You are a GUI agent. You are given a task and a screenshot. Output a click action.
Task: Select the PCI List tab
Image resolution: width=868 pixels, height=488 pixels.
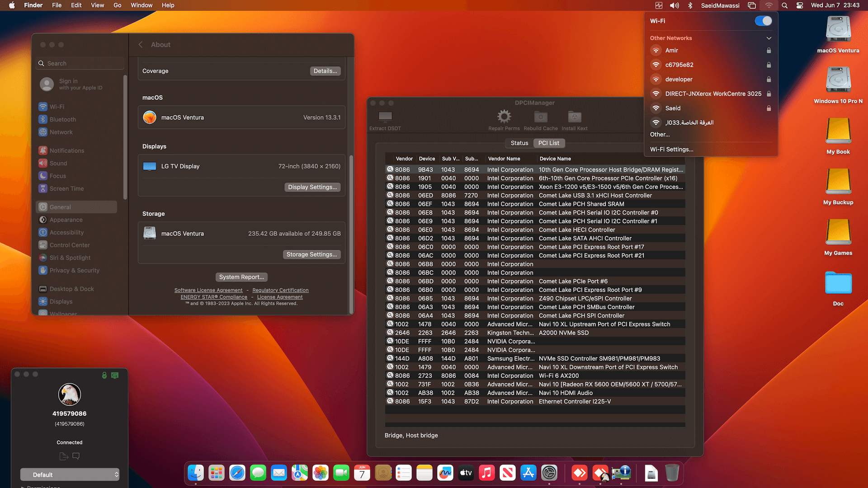[x=548, y=143]
